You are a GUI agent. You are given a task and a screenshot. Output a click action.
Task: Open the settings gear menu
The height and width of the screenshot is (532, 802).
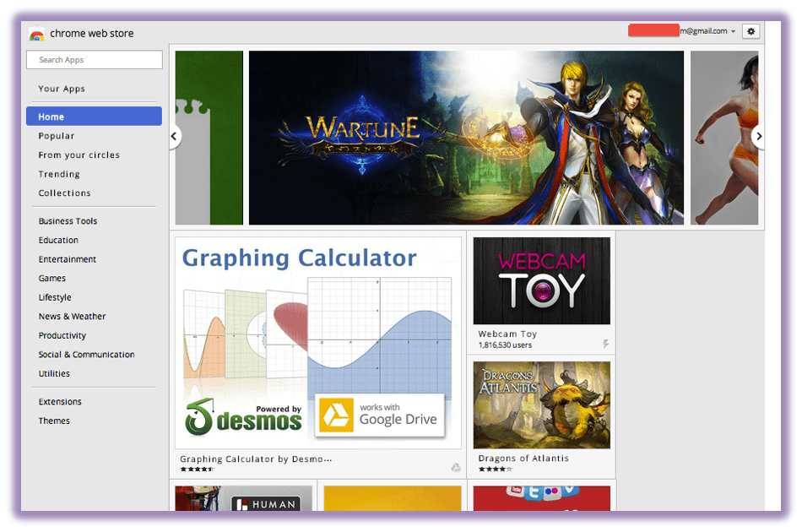(x=751, y=31)
